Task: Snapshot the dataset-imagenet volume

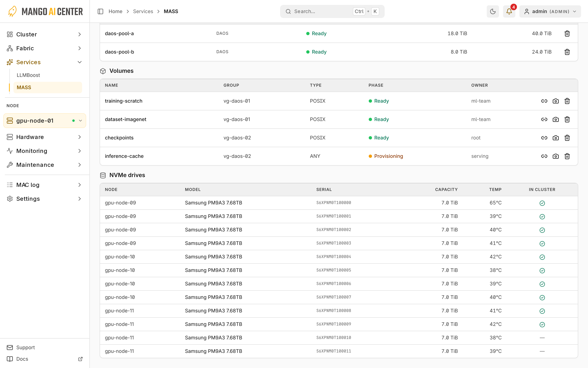Action: pos(555,120)
